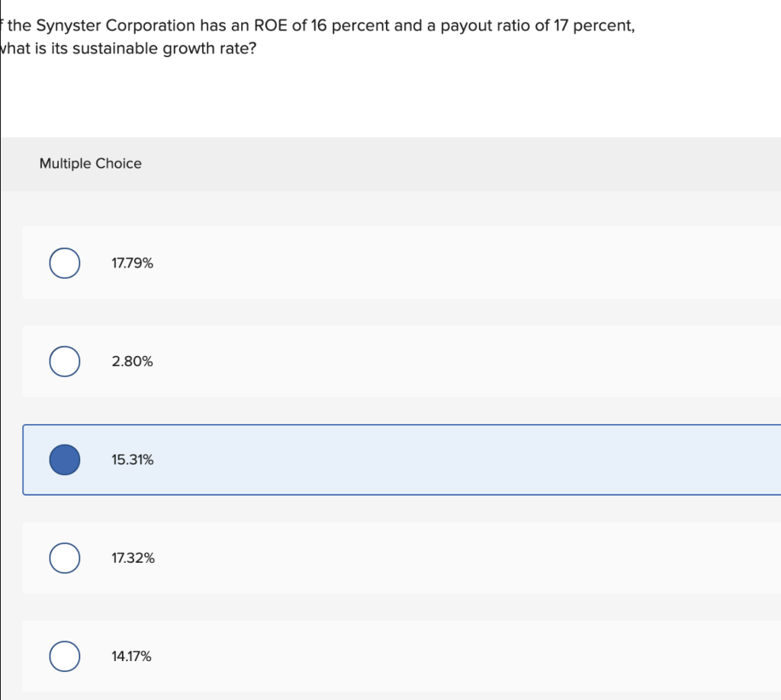Click the 2.80% answer text
This screenshot has height=700, width=781.
click(x=132, y=361)
